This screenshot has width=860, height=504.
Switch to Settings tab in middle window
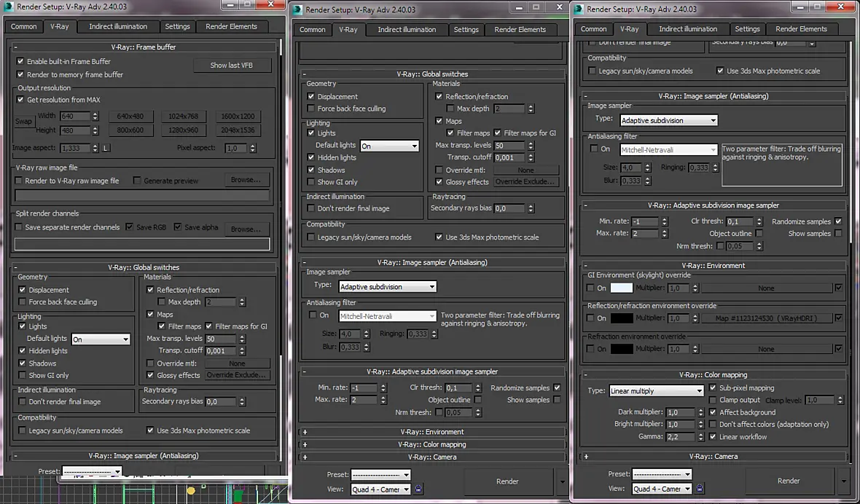[466, 30]
